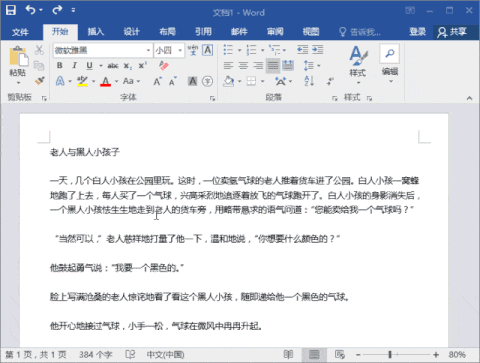Center align the text

243,65
